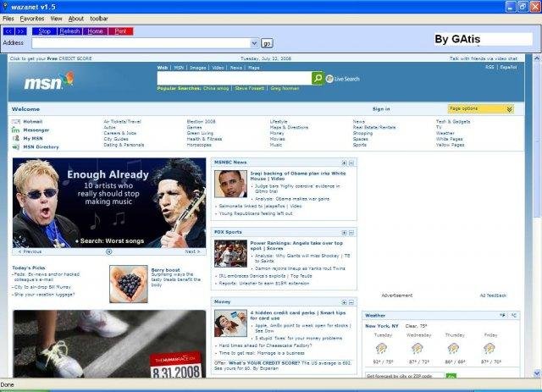Screen dimensions: 542x392
Task: Open MSN Directory icon
Action: click(x=16, y=147)
